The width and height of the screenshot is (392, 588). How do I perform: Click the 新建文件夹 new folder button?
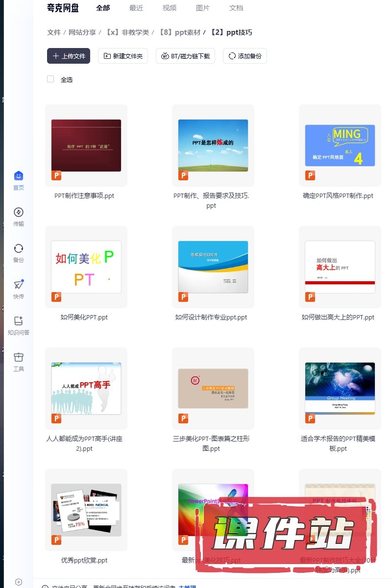pos(122,56)
